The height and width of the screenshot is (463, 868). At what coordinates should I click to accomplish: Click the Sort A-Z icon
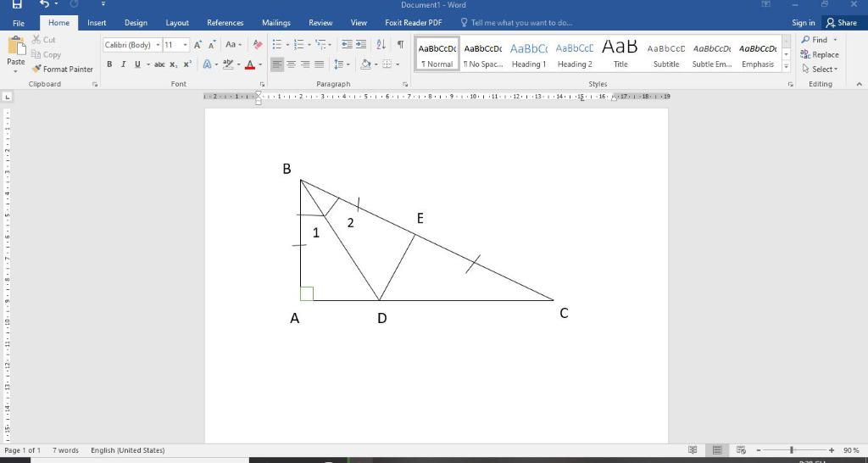coord(381,45)
